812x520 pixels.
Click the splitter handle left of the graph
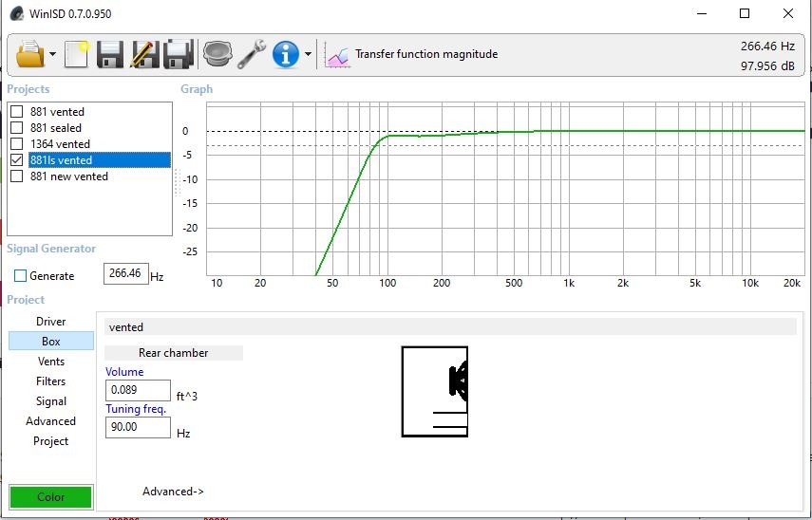pos(177,182)
